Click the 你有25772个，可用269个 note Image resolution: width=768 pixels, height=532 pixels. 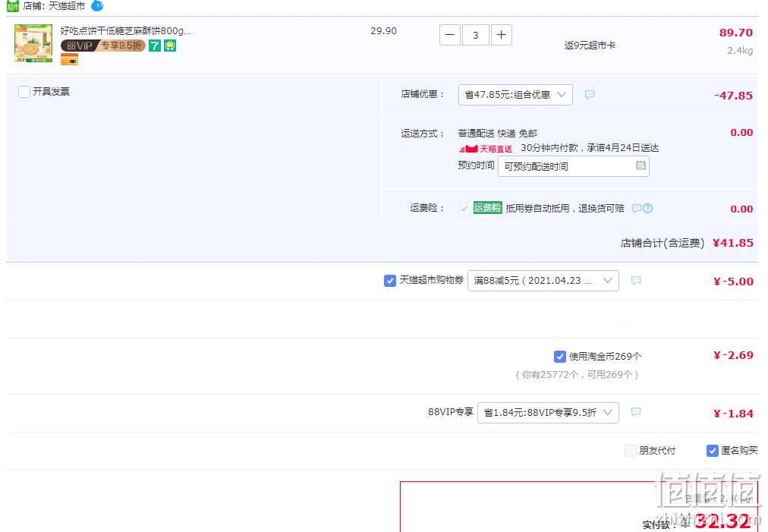click(x=577, y=375)
